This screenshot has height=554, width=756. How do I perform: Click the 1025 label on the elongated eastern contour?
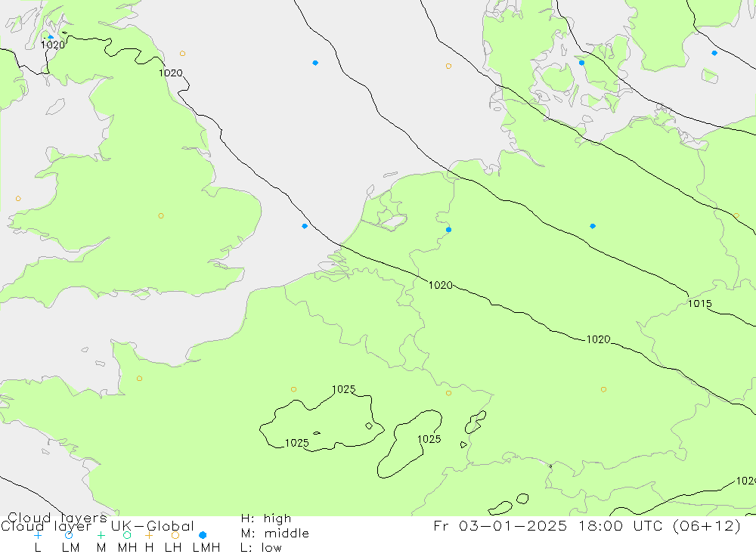click(429, 439)
